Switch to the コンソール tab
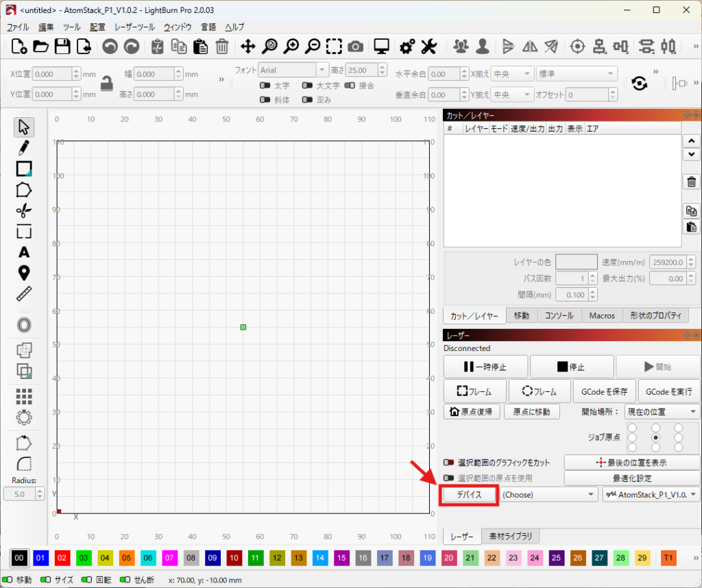The width and height of the screenshot is (702, 588). (x=559, y=316)
